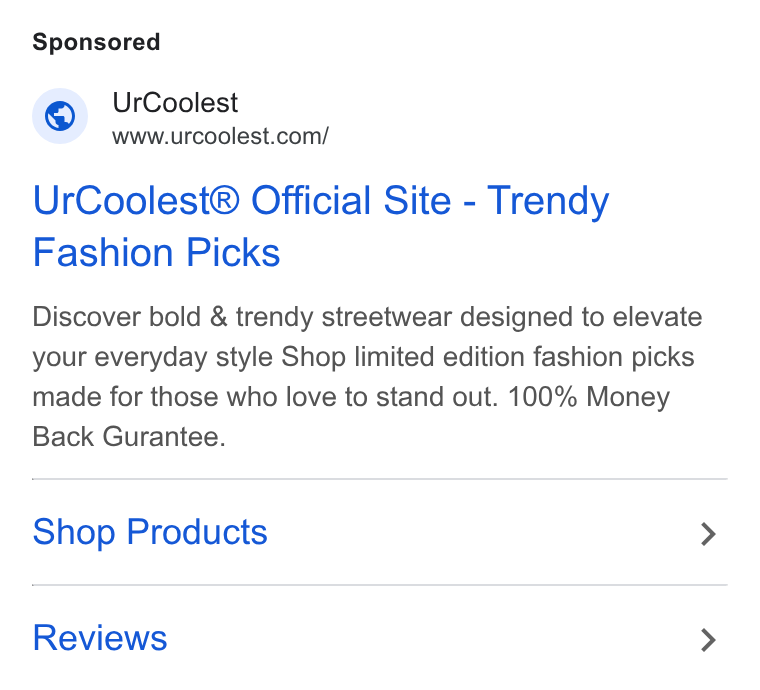Click the blue globe favicon icon
The image size is (760, 690).
click(60, 116)
